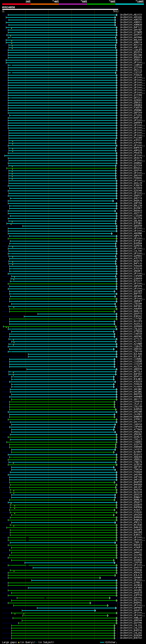This screenshot has height=644, width=146.
Task: Open hit UniRef100_A8J0I0
Action: [x=131, y=15]
